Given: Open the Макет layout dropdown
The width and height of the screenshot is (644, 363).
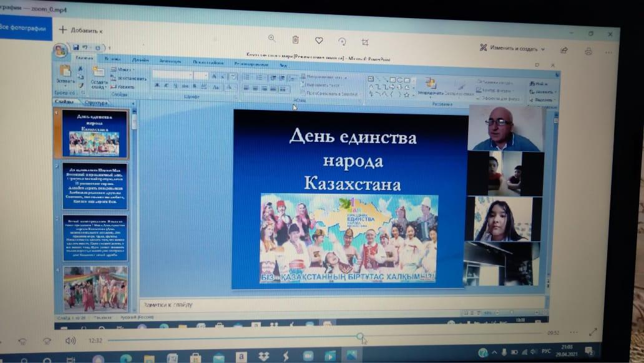Looking at the screenshot, I should (123, 69).
